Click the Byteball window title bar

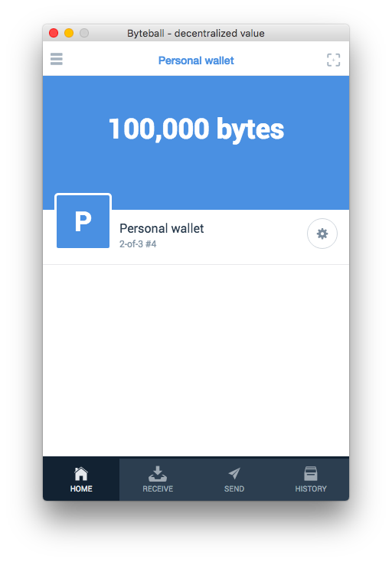196,33
